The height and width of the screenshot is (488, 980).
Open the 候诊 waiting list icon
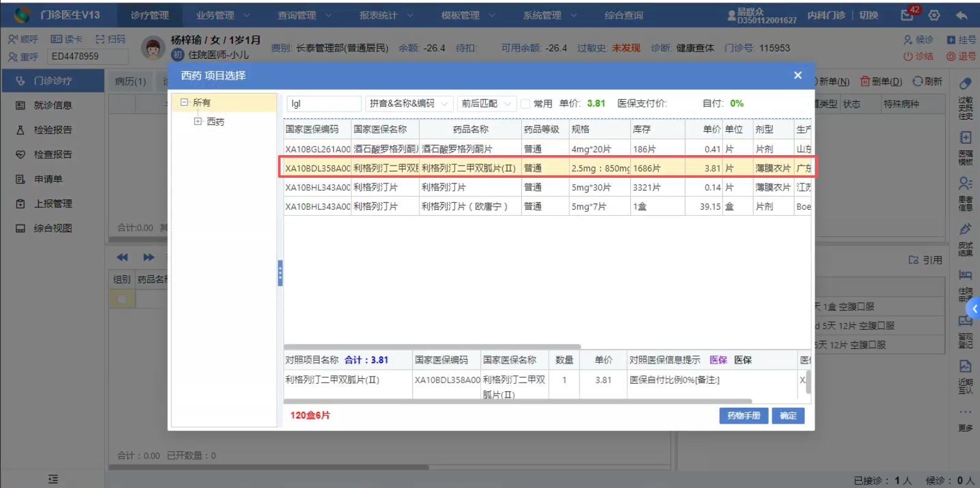point(908,40)
